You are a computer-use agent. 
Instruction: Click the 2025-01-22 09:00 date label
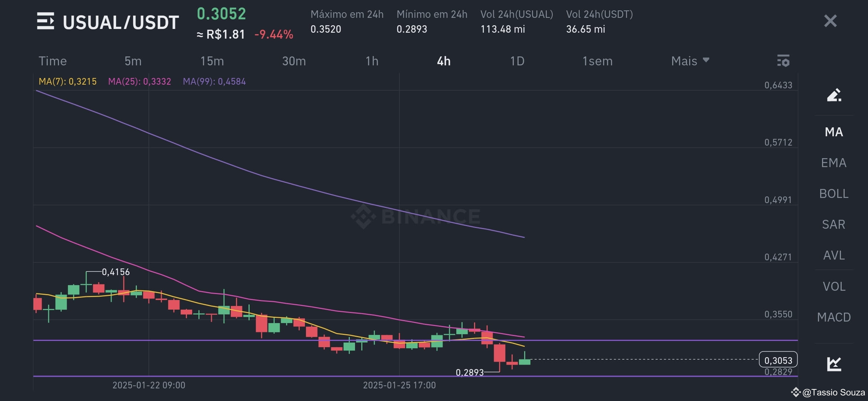[x=149, y=385]
